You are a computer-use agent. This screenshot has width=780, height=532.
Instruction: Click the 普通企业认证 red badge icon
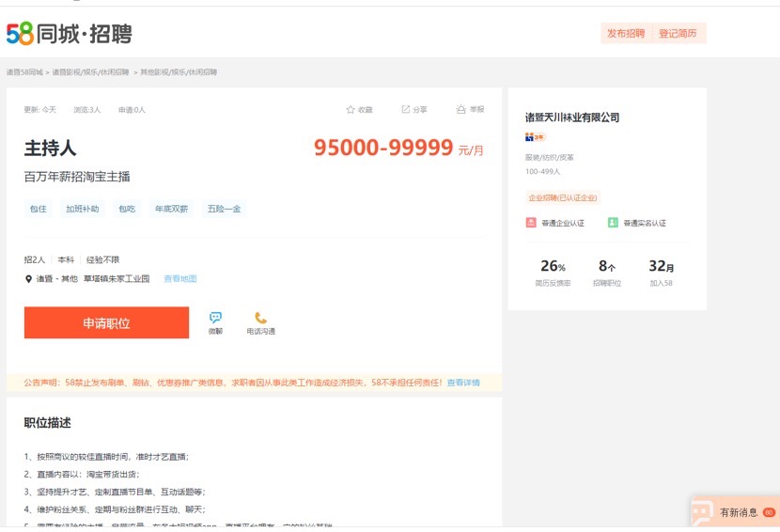pyautogui.click(x=531, y=223)
